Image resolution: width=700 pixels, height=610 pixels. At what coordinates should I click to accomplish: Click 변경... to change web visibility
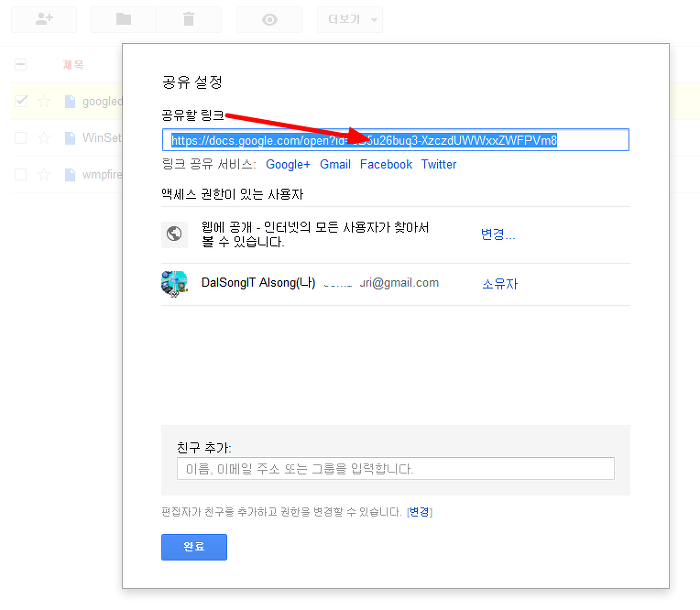pyautogui.click(x=498, y=234)
